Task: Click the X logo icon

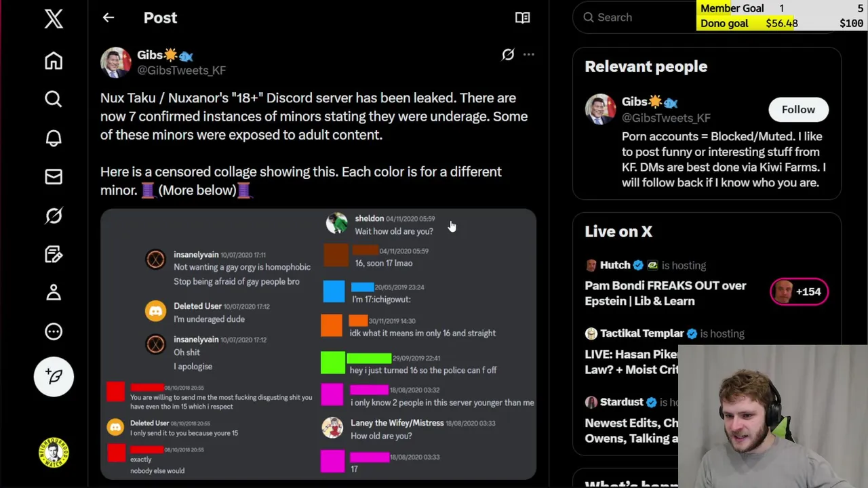Action: tap(54, 18)
